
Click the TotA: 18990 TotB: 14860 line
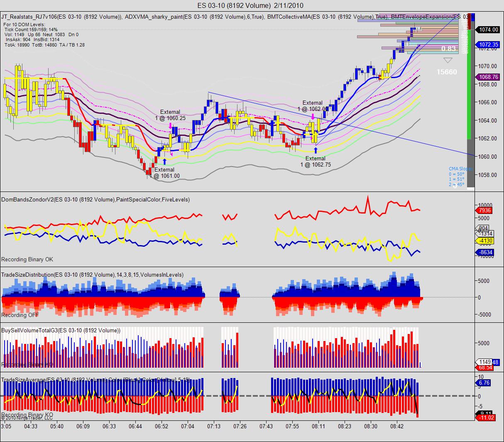[x=44, y=44]
